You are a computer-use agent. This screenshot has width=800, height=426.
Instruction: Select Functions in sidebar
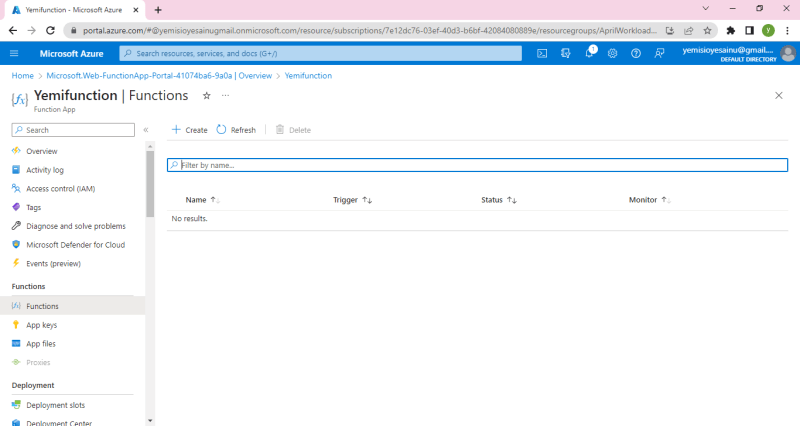(72, 306)
